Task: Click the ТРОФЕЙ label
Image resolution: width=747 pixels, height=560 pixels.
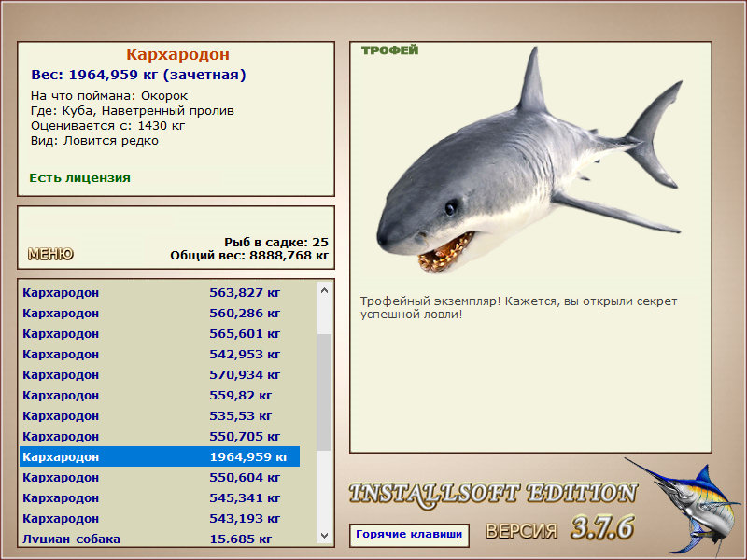Action: [x=389, y=50]
